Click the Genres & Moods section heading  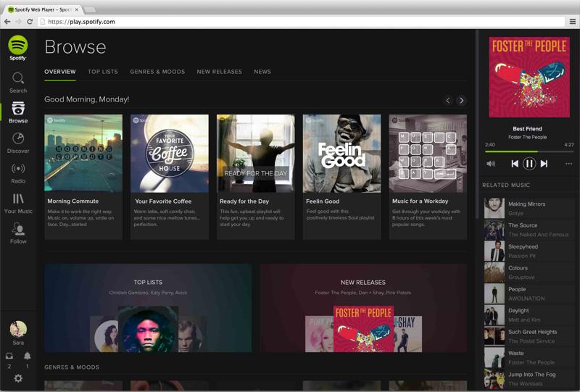[72, 367]
